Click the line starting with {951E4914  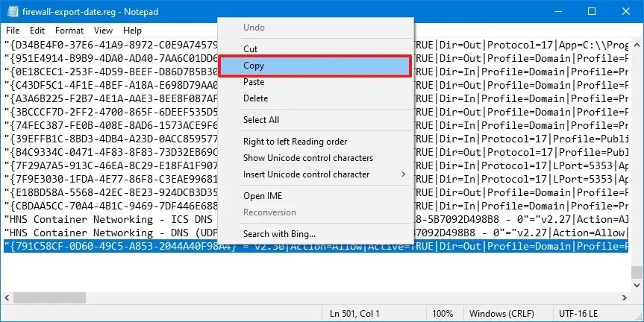point(110,58)
